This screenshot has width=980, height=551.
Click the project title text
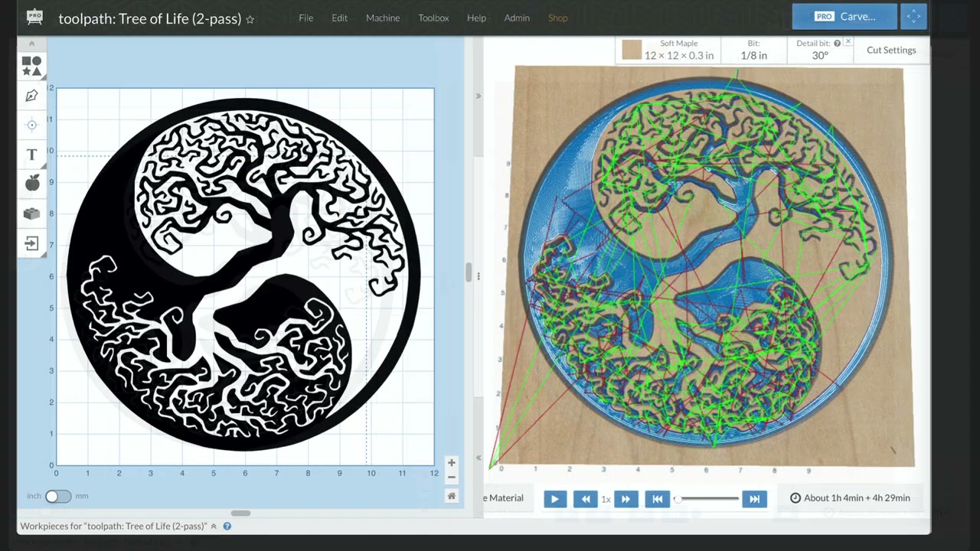pos(150,19)
